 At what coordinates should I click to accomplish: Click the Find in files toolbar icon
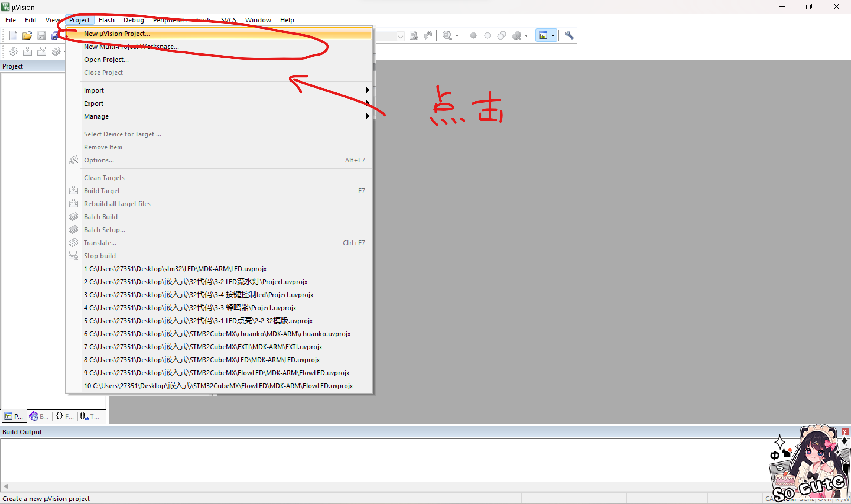tap(414, 35)
